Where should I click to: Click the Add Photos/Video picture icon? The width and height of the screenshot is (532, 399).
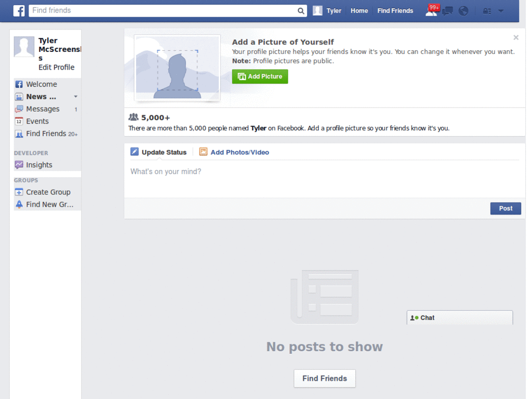[x=203, y=152]
